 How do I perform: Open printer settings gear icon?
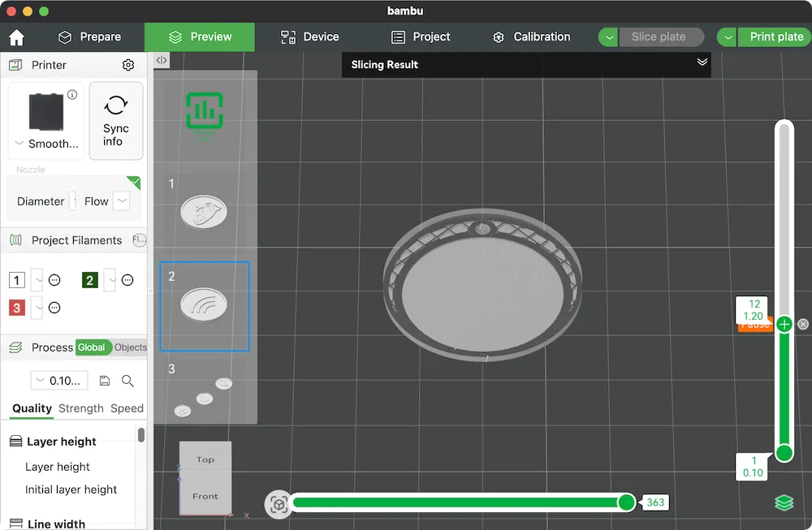coord(128,65)
